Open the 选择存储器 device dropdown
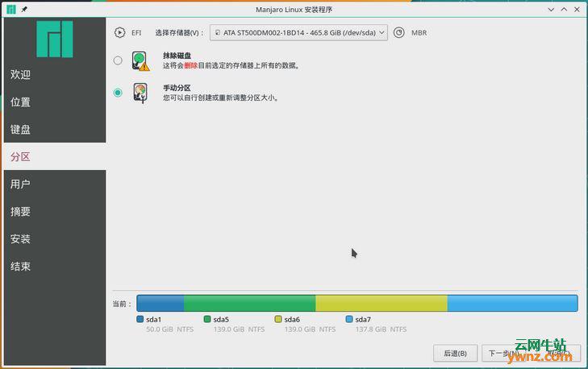This screenshot has width=588, height=369. click(x=298, y=32)
